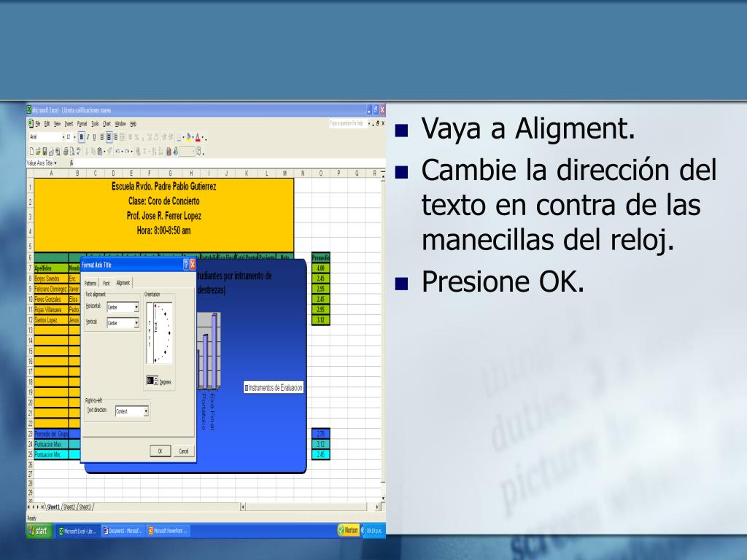Click the Paste clipboard icon

coord(100,152)
